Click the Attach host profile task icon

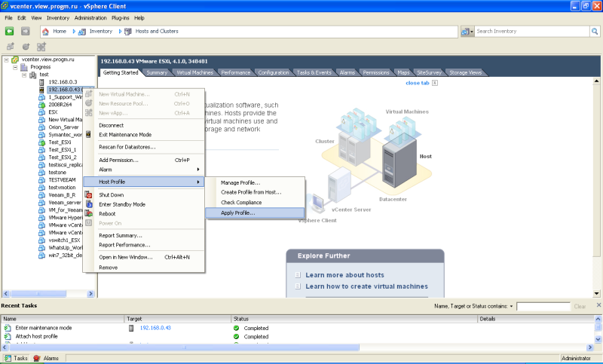click(x=8, y=336)
